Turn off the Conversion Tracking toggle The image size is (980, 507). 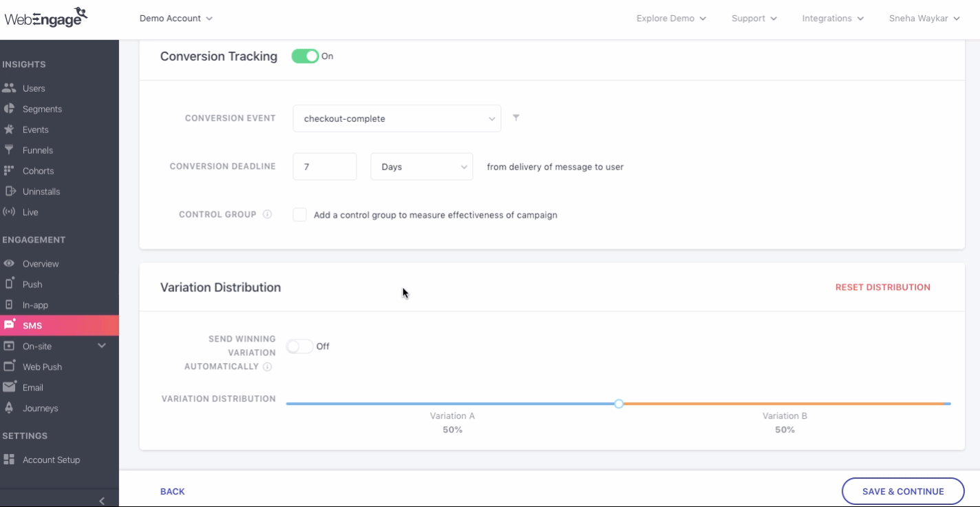pos(305,56)
